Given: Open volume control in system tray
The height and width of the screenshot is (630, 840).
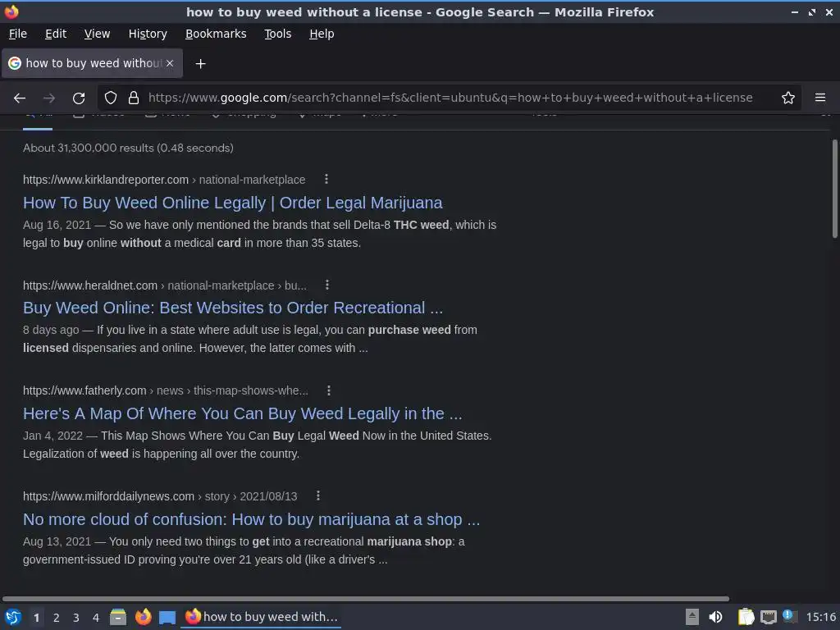Looking at the screenshot, I should pyautogui.click(x=715, y=617).
